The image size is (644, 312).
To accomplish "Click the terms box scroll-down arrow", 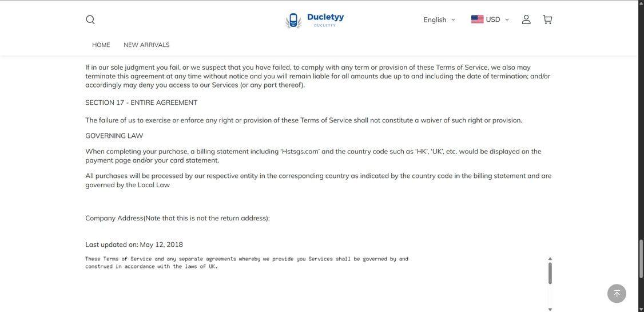I will pos(550,309).
